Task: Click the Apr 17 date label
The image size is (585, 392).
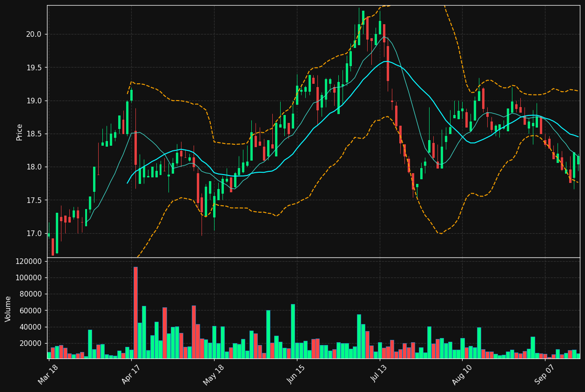Action: coord(131,374)
